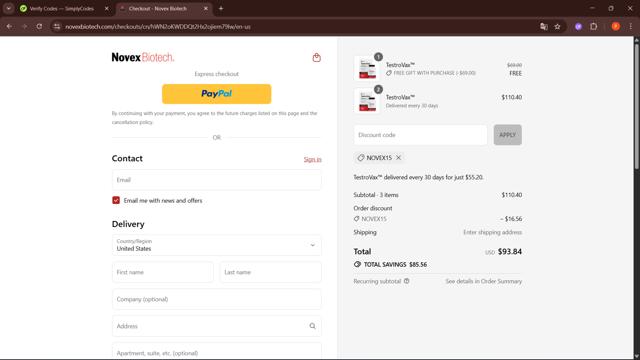Image resolution: width=640 pixels, height=360 pixels.
Task: Click the Sign in link
Action: [x=312, y=159]
